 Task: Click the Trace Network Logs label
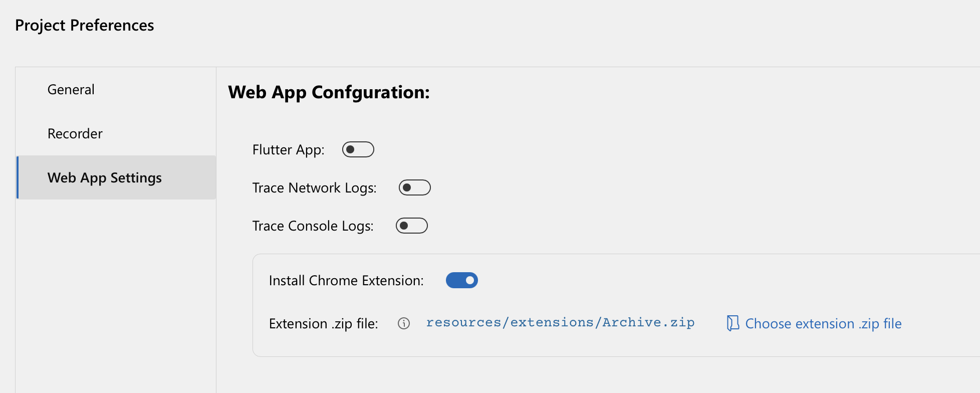(315, 188)
